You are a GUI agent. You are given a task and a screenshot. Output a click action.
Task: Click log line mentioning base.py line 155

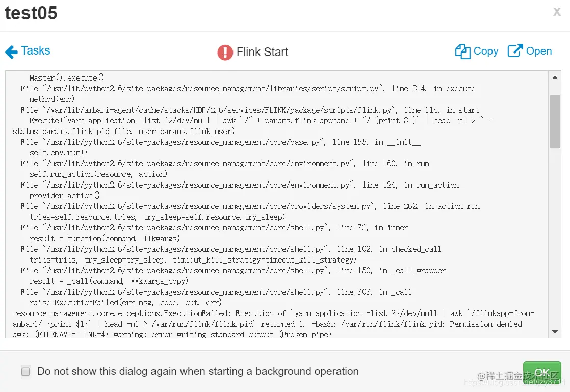pyautogui.click(x=220, y=142)
